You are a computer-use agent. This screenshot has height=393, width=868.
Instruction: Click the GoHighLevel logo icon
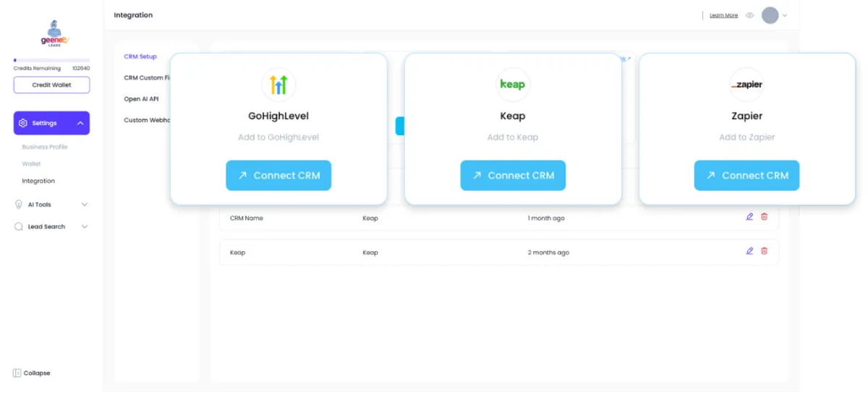[x=278, y=85]
